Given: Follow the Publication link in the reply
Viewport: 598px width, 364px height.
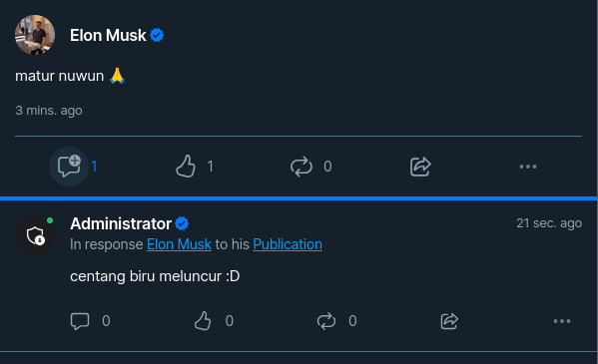Looking at the screenshot, I should click(288, 244).
